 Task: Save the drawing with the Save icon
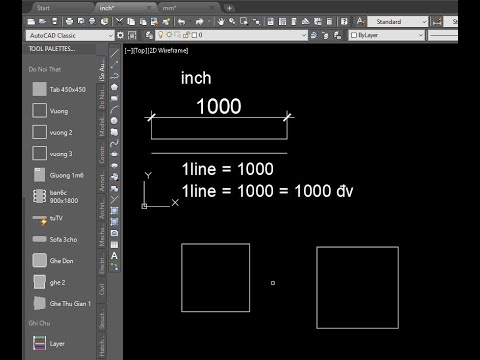[55, 22]
